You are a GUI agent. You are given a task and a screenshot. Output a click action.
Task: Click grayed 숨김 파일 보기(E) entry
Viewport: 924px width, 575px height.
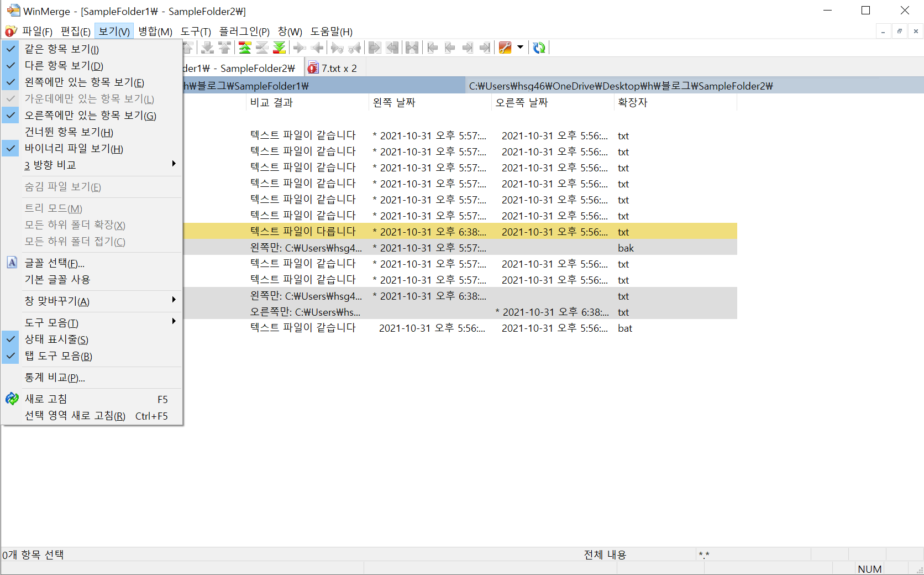pyautogui.click(x=92, y=187)
